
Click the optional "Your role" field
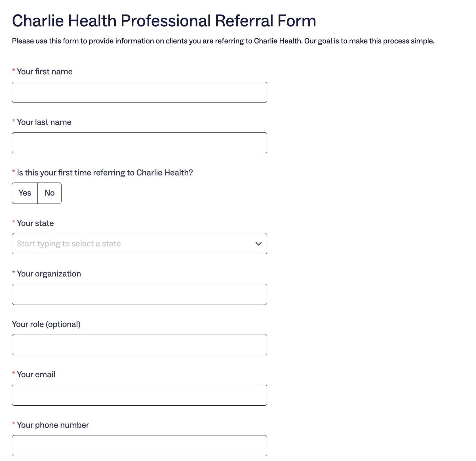pyautogui.click(x=139, y=344)
